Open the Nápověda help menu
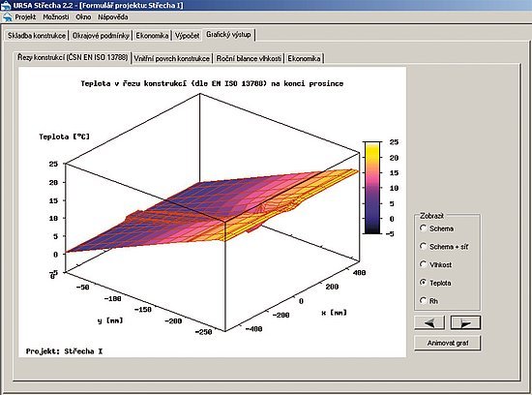This screenshot has height=395, width=532. click(x=113, y=17)
